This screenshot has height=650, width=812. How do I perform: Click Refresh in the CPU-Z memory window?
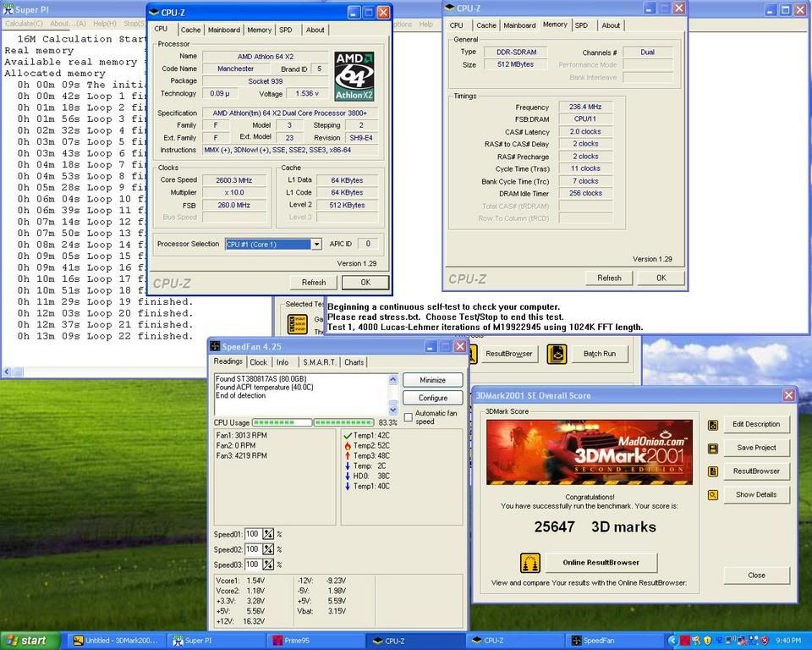tap(609, 278)
